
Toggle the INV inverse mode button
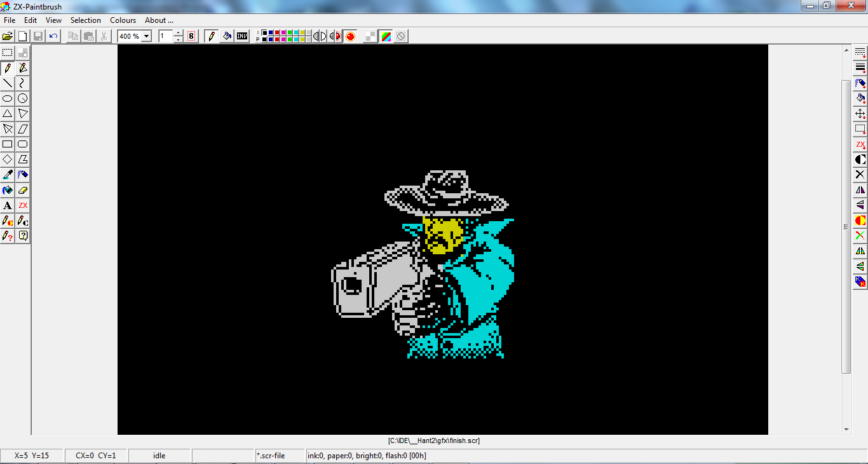point(242,36)
